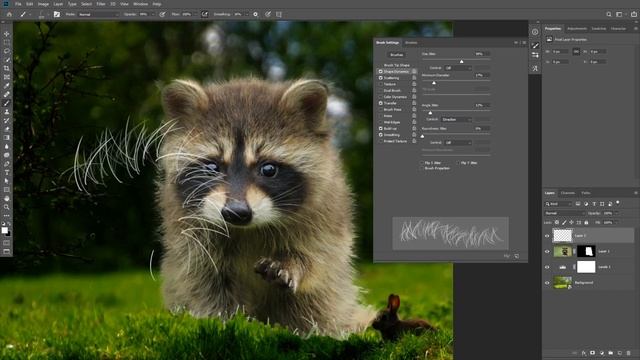The height and width of the screenshot is (360, 640).
Task: Toggle the Shape Dynamics checkbox
Action: (x=380, y=71)
